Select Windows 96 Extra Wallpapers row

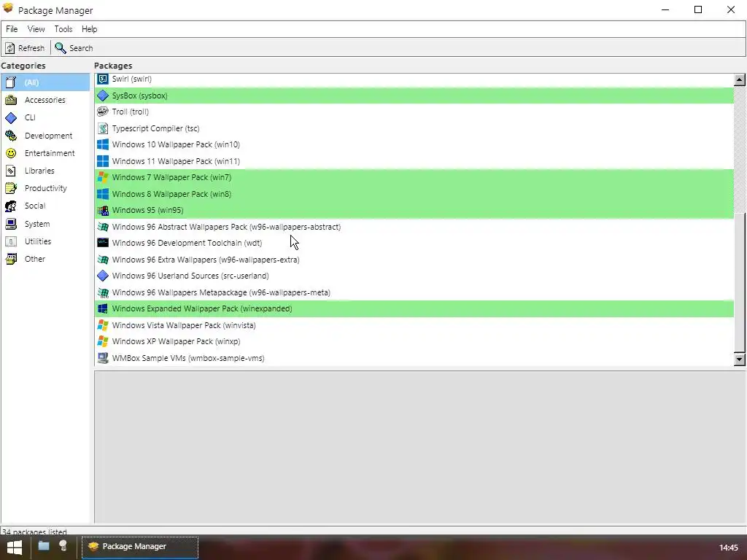(414, 260)
